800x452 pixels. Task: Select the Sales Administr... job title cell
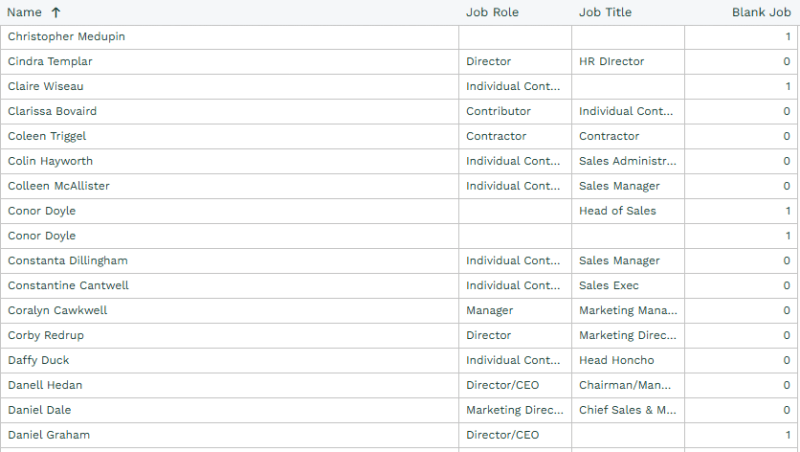(x=627, y=161)
